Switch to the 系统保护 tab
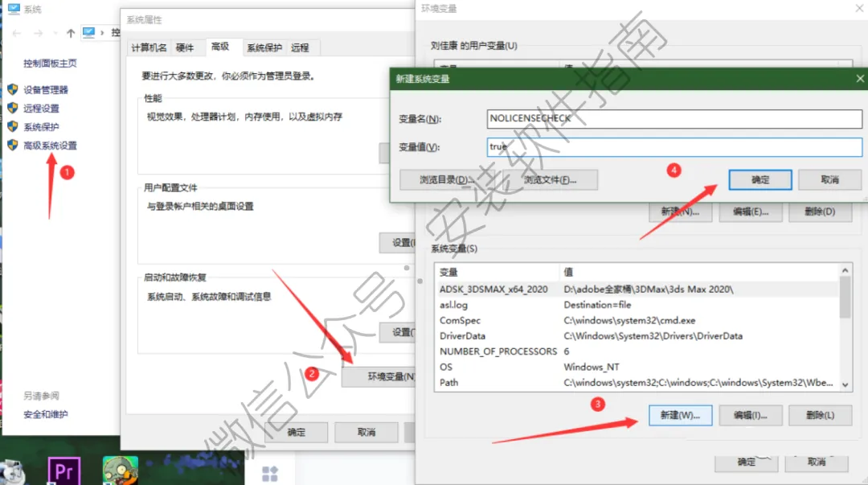 pyautogui.click(x=264, y=47)
